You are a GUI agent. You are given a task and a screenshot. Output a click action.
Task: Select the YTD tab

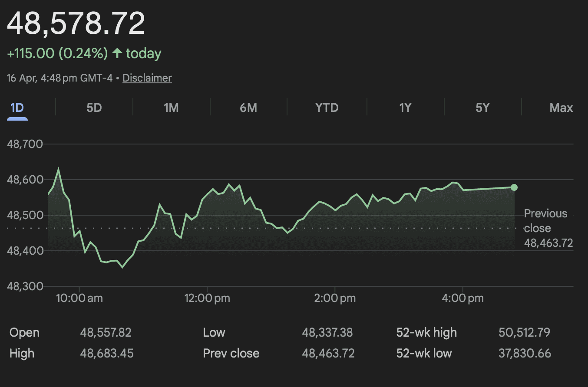click(x=327, y=108)
